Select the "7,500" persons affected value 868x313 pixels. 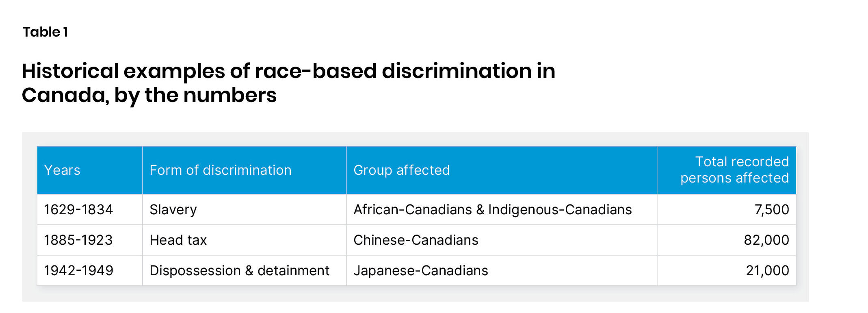point(772,210)
